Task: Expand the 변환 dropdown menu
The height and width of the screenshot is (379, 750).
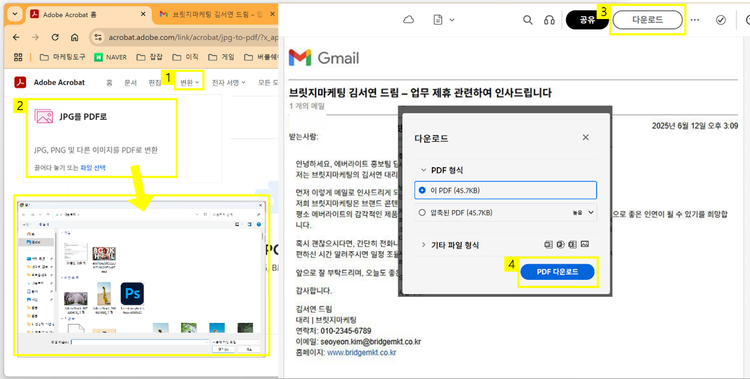Action: (189, 83)
